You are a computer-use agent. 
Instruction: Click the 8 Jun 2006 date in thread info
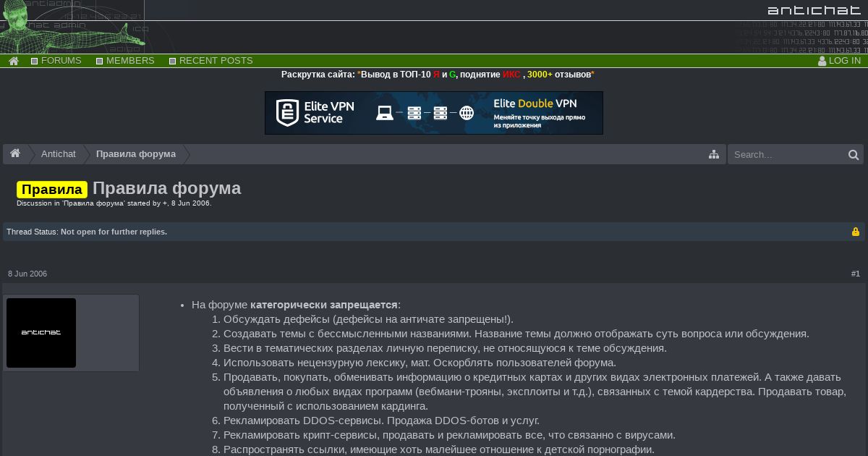190,203
